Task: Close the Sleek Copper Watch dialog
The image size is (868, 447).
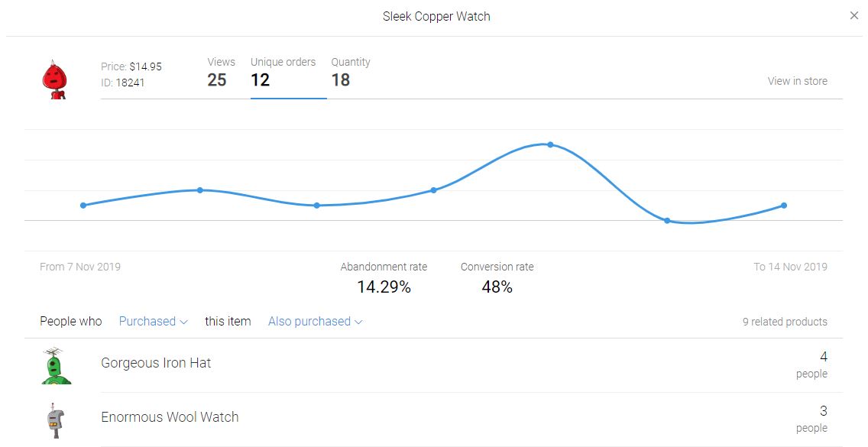Action: [854, 15]
